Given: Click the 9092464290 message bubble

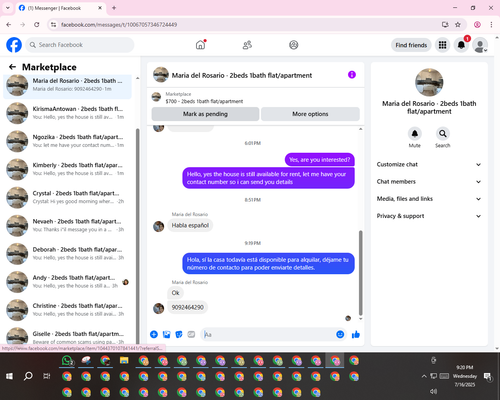Looking at the screenshot, I should click(188, 307).
